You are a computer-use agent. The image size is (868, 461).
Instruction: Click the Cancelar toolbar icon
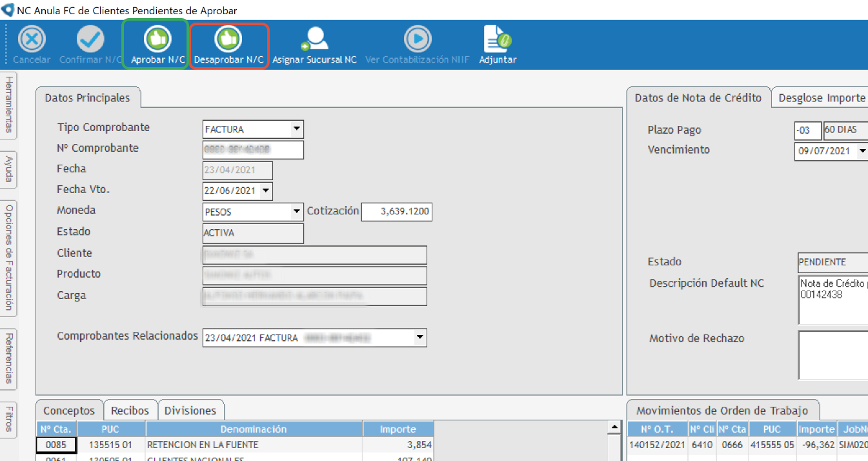coord(32,40)
